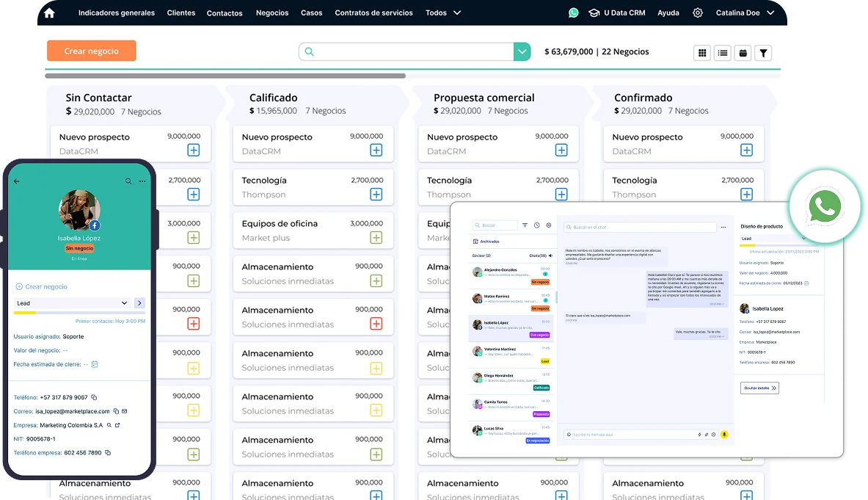Open the Contactos menu item
The height and width of the screenshot is (500, 868).
225,12
